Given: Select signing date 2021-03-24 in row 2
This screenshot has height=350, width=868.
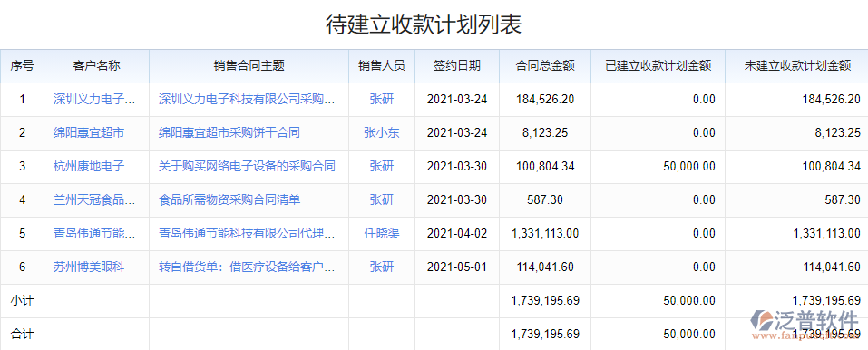Looking at the screenshot, I should 457,133.
